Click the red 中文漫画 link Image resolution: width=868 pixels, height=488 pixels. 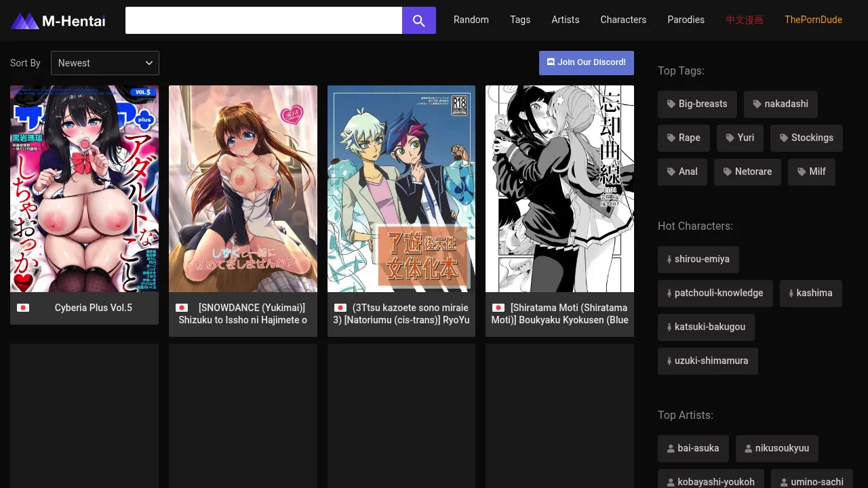pos(744,20)
